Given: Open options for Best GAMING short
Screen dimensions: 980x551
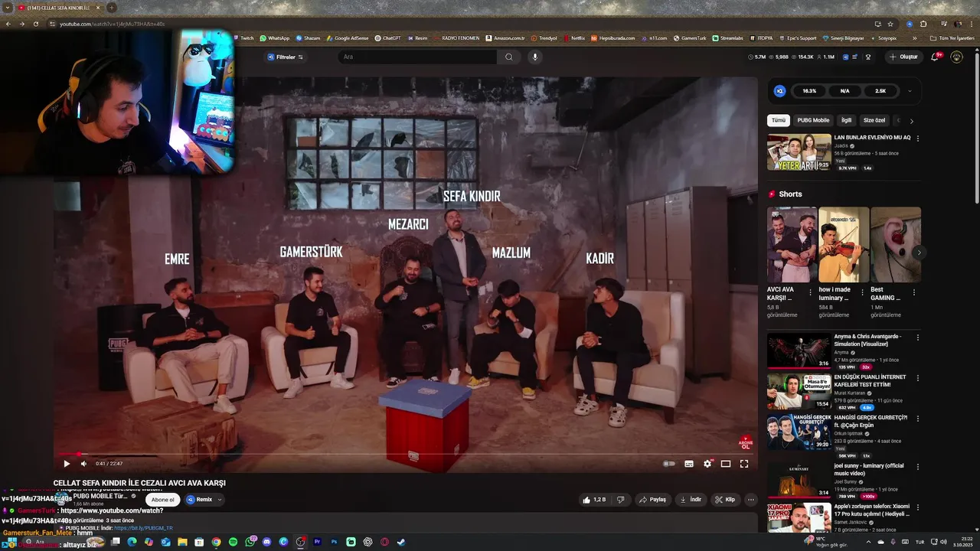Looking at the screenshot, I should 914,292.
